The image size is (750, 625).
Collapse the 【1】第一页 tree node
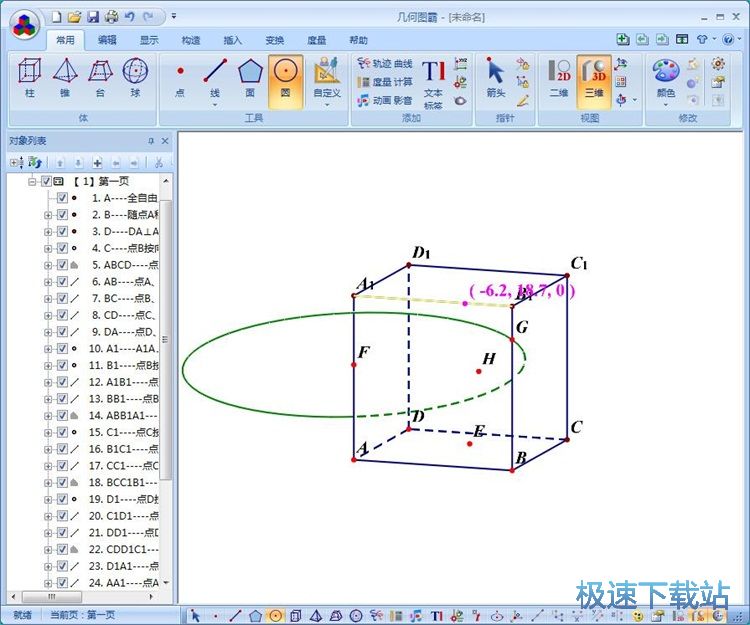point(33,182)
